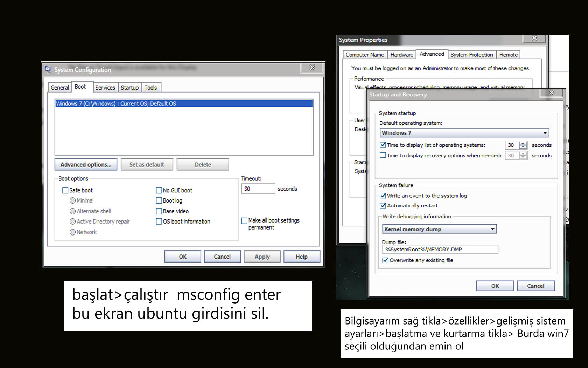Image resolution: width=588 pixels, height=368 pixels.
Task: Click the Set as default button
Action: pos(147,164)
